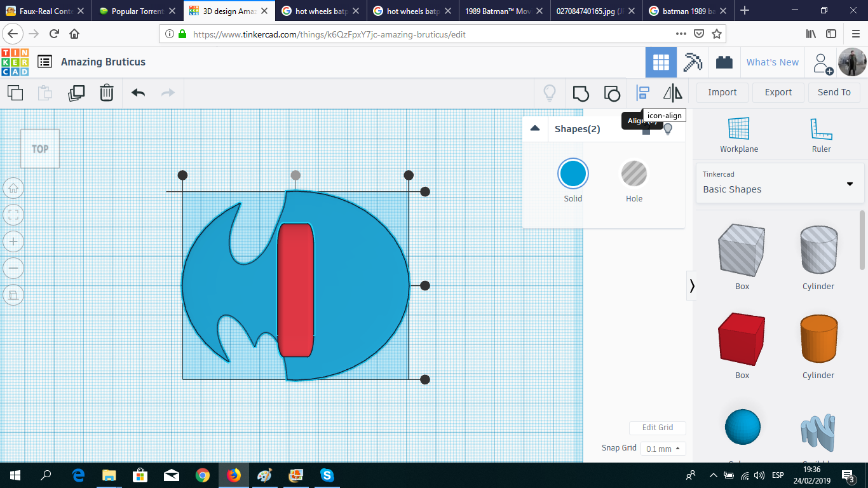
Task: Click the Ungroup shapes icon
Action: tap(611, 93)
